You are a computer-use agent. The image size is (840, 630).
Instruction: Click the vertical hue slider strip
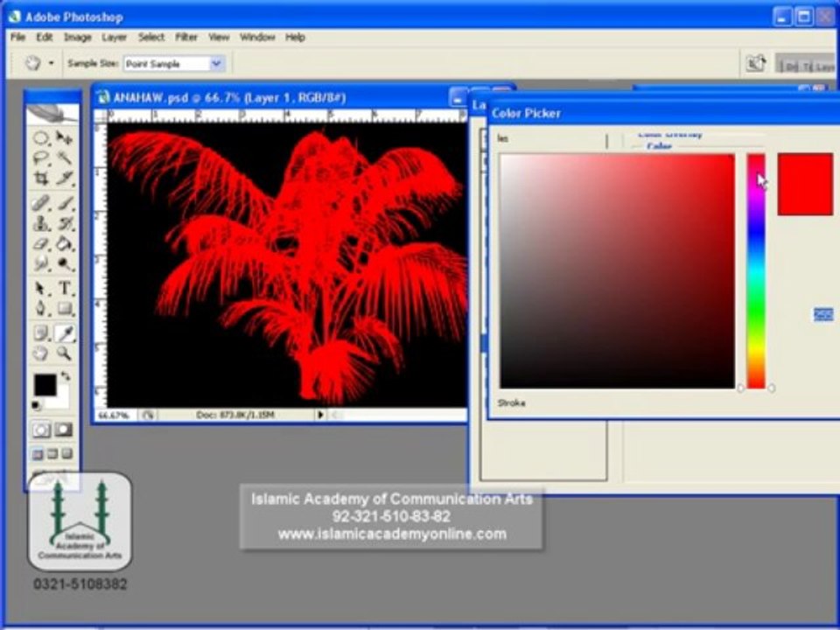click(x=756, y=271)
